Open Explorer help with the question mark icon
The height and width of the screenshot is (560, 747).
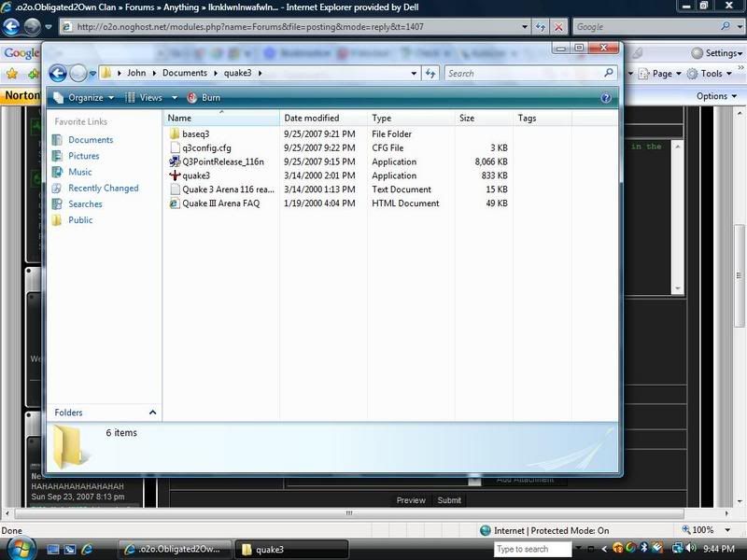coord(605,98)
